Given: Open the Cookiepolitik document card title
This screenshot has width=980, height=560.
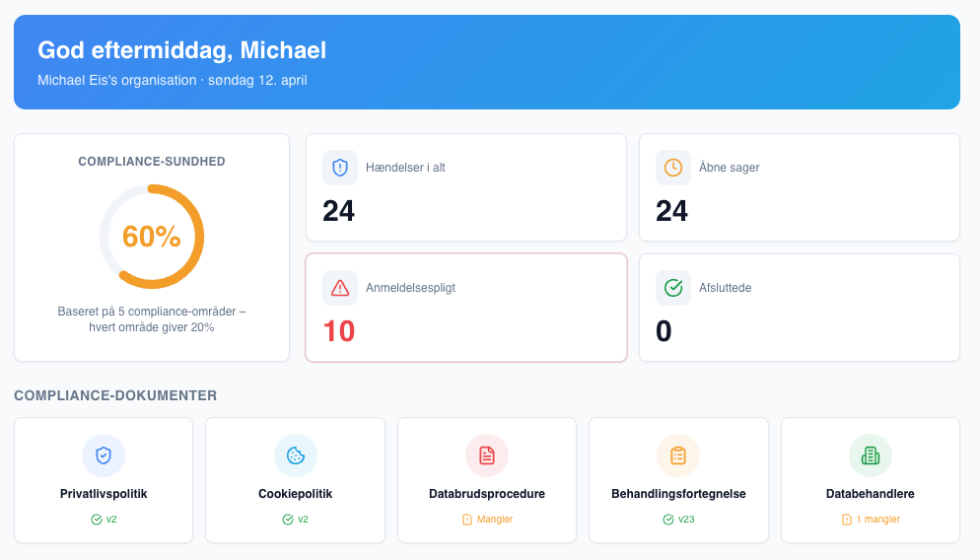Looking at the screenshot, I should tap(295, 494).
